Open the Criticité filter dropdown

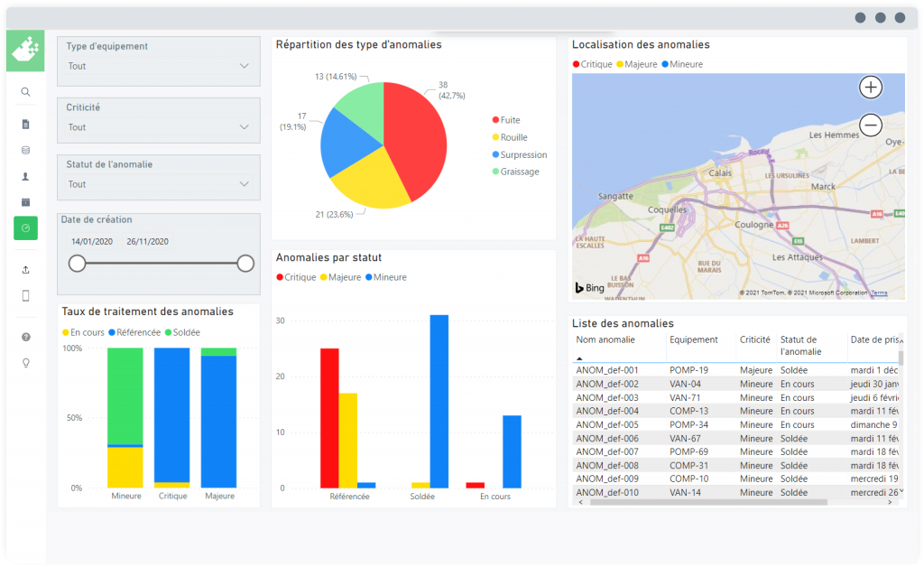[x=158, y=127]
